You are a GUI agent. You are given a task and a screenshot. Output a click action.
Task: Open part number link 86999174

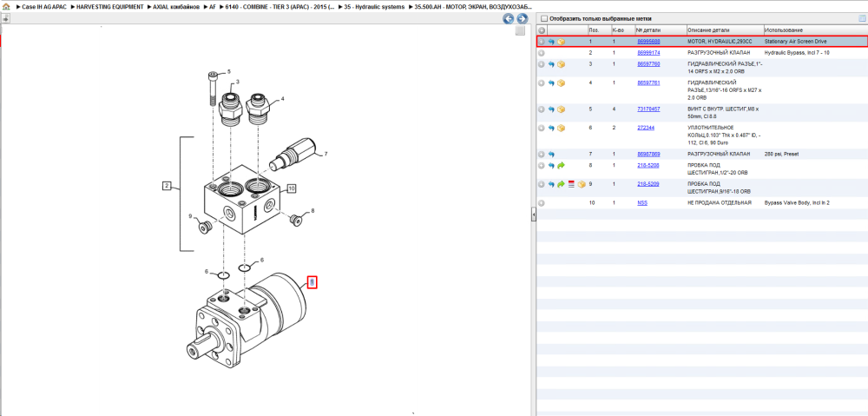(648, 53)
